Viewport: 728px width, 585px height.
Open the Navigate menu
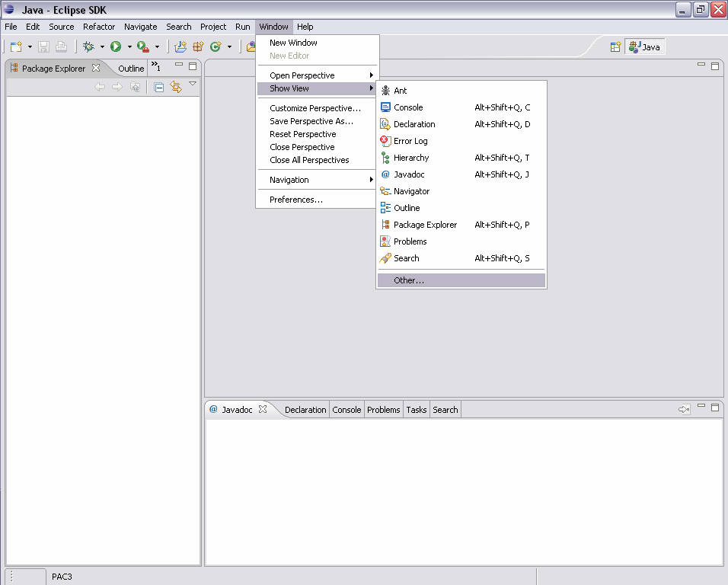(x=141, y=27)
